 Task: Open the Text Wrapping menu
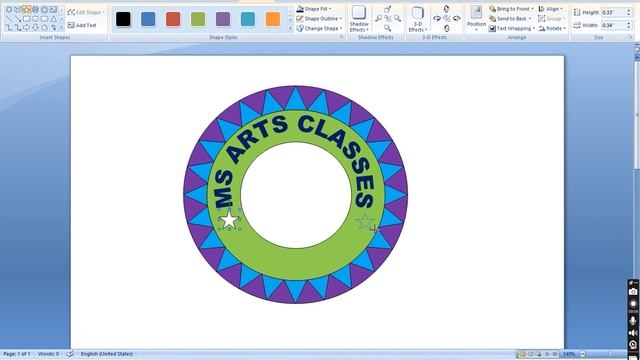pyautogui.click(x=512, y=29)
